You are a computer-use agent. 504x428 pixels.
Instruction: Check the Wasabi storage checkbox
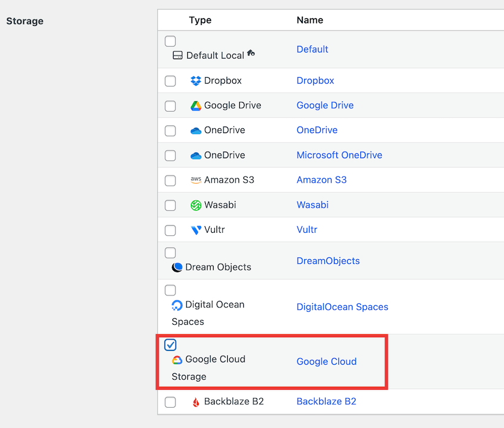click(x=171, y=205)
